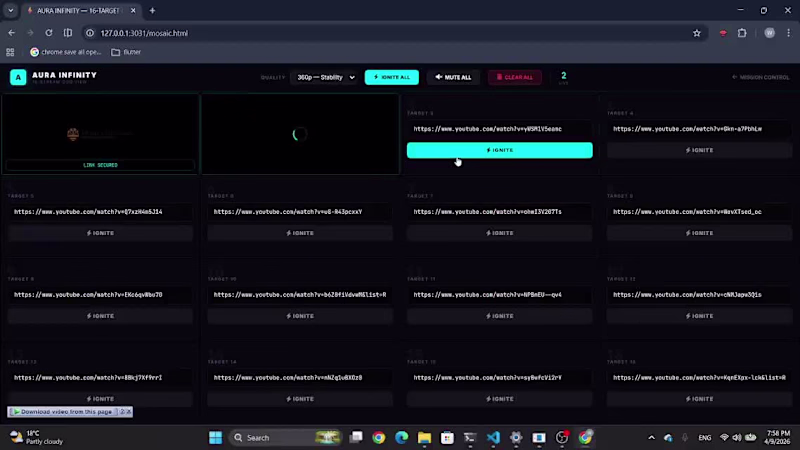Click the Target 3 URL input field

(499, 129)
